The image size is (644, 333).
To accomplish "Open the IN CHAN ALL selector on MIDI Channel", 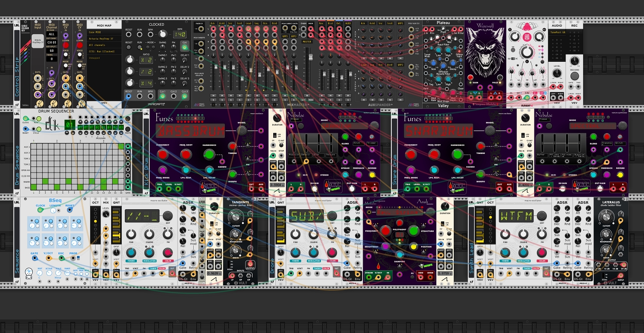I will pyautogui.click(x=51, y=35).
